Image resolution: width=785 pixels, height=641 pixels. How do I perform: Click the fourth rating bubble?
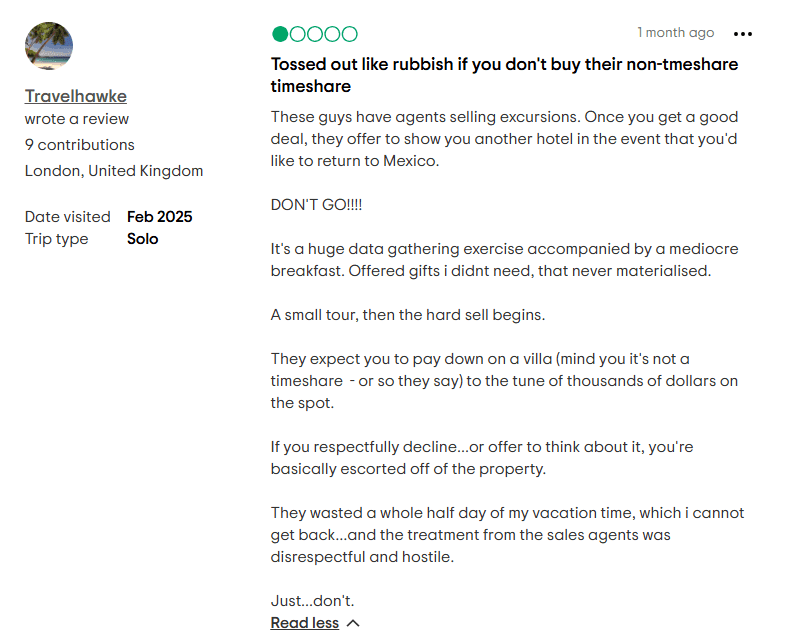(x=331, y=34)
